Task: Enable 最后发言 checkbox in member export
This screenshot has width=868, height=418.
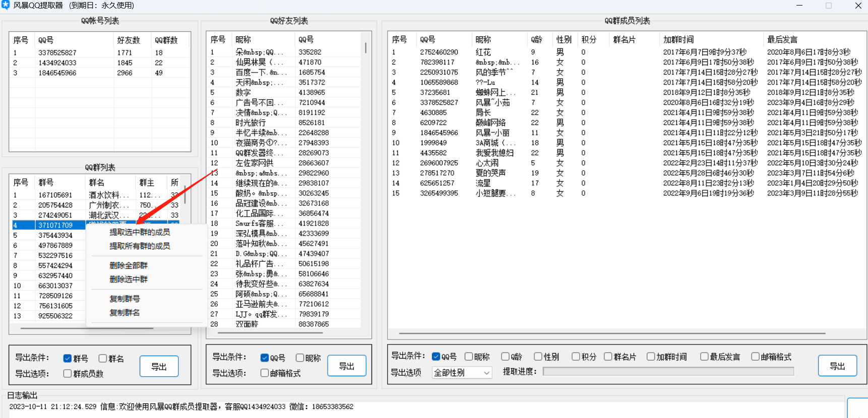Action: [x=704, y=357]
